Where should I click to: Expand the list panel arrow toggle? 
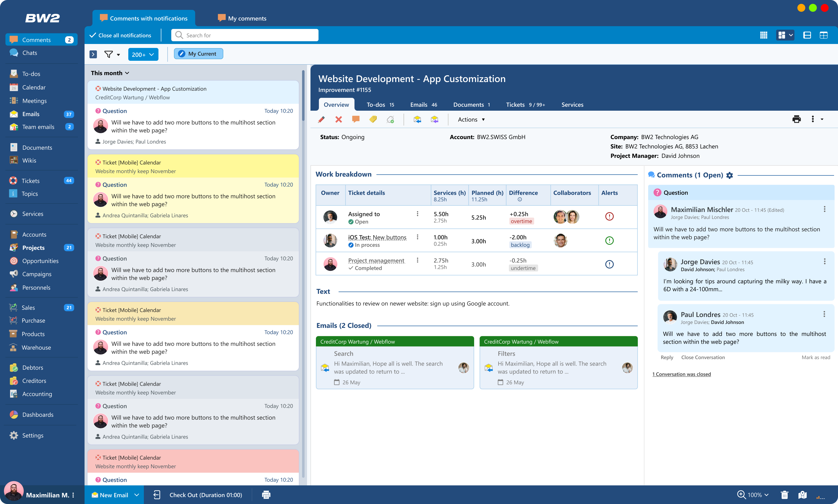pos(93,54)
